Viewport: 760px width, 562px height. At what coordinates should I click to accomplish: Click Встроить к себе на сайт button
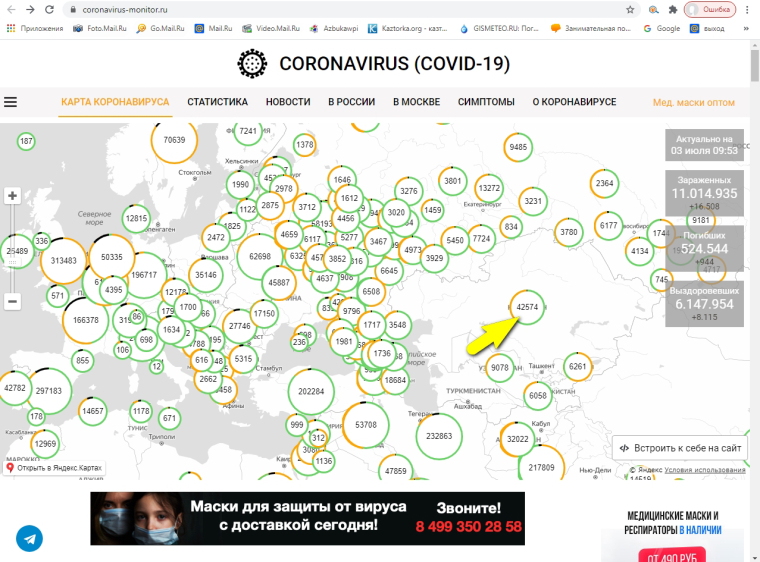(679, 449)
